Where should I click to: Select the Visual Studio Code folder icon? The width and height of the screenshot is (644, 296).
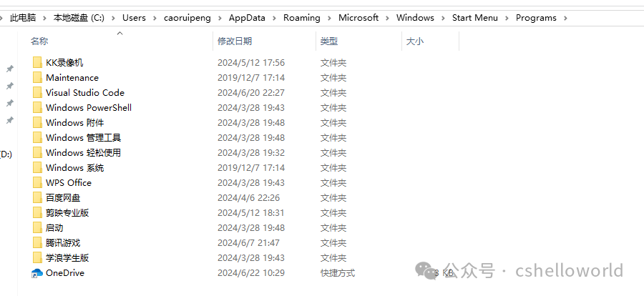pos(37,93)
